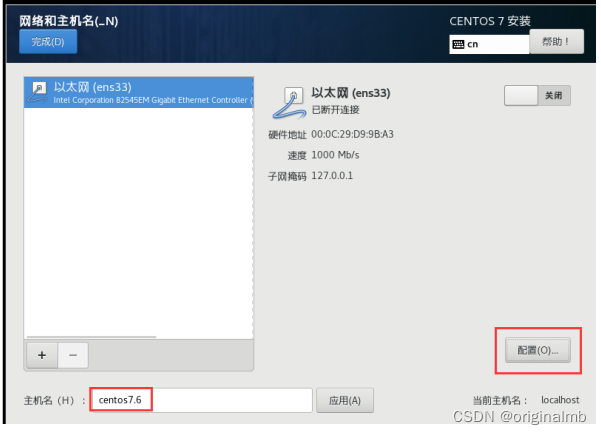Click the current hostname localhost label
The image size is (601, 435).
(x=560, y=400)
